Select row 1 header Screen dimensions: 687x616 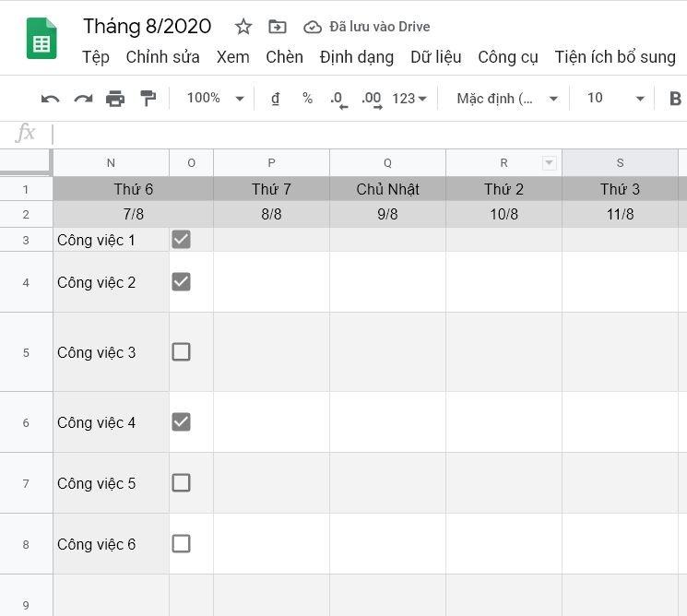click(x=26, y=189)
